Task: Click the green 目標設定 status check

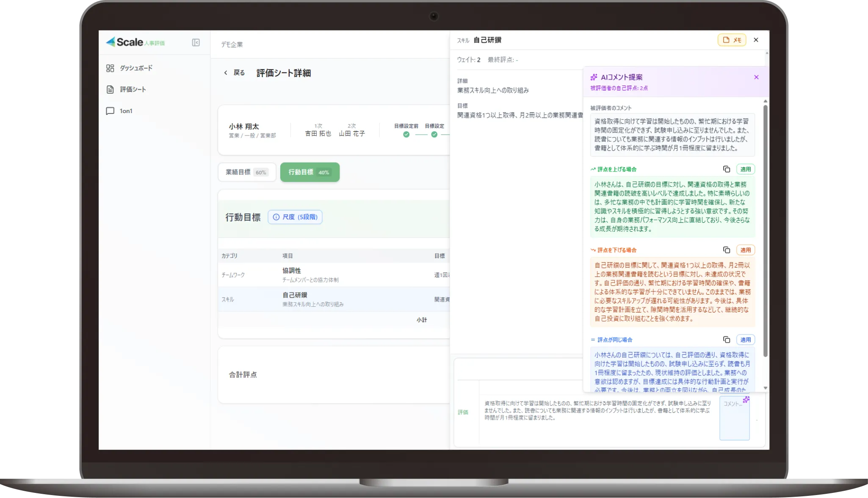Action: [434, 134]
